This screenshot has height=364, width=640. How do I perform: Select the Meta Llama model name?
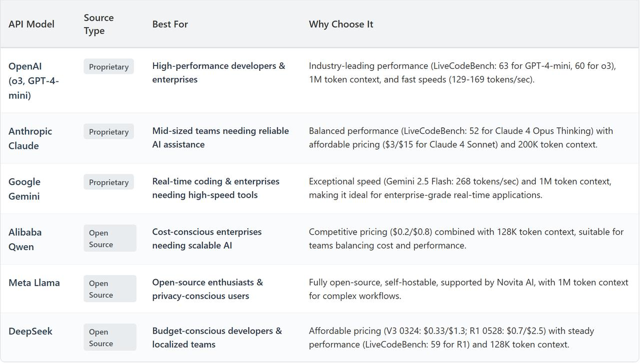[x=34, y=283]
